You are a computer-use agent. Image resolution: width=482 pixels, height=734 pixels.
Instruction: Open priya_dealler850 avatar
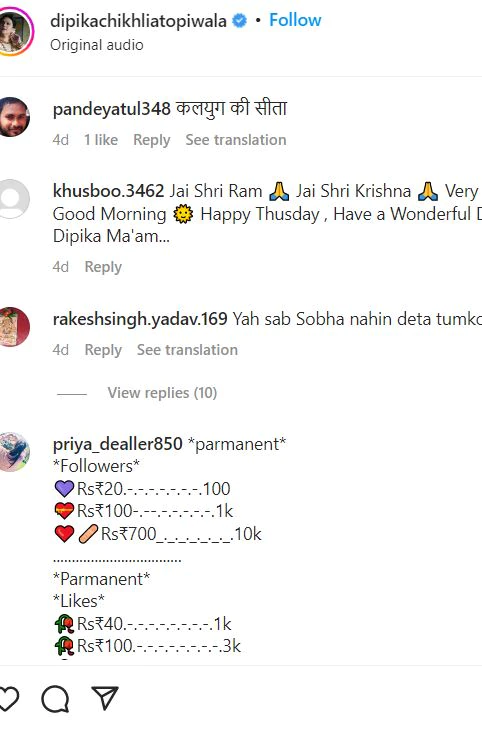[14, 451]
